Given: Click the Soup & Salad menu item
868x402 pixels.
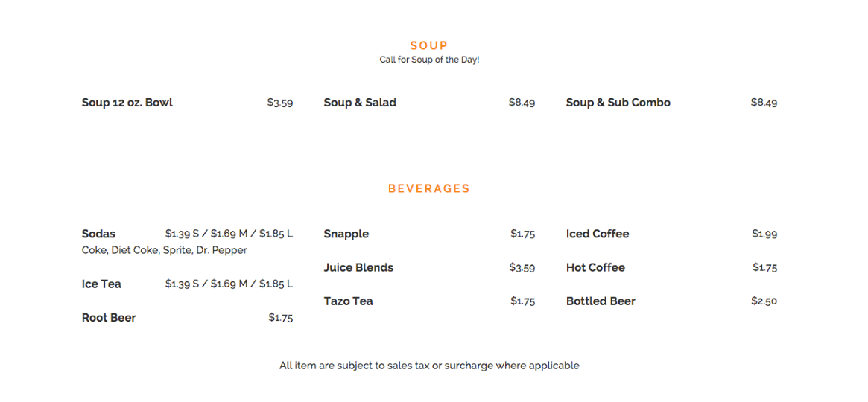Looking at the screenshot, I should click(x=360, y=103).
